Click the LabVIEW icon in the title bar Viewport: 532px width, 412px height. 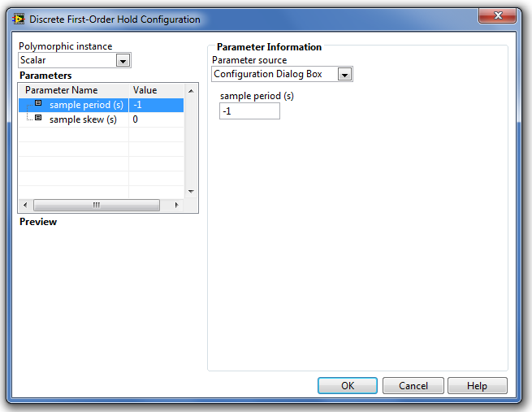coord(19,19)
